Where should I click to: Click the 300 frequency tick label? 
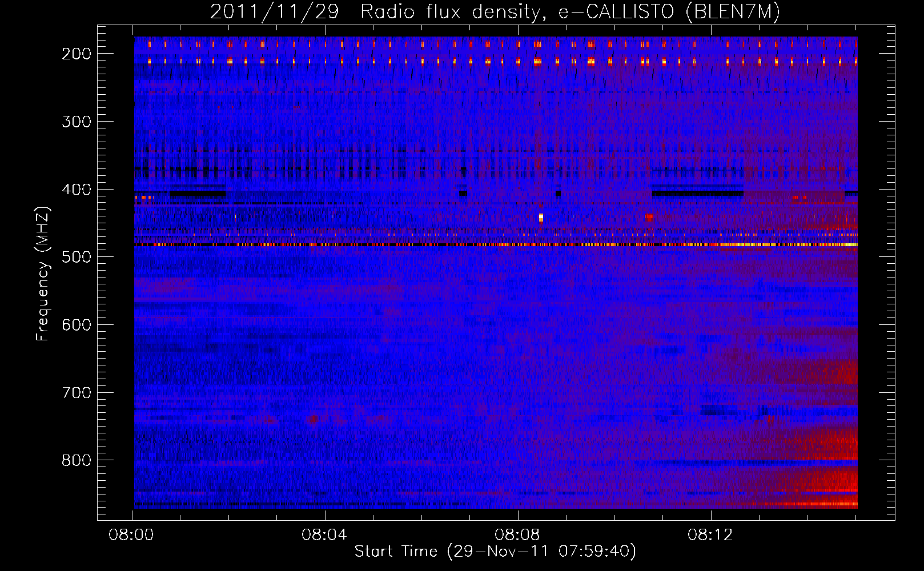click(77, 122)
